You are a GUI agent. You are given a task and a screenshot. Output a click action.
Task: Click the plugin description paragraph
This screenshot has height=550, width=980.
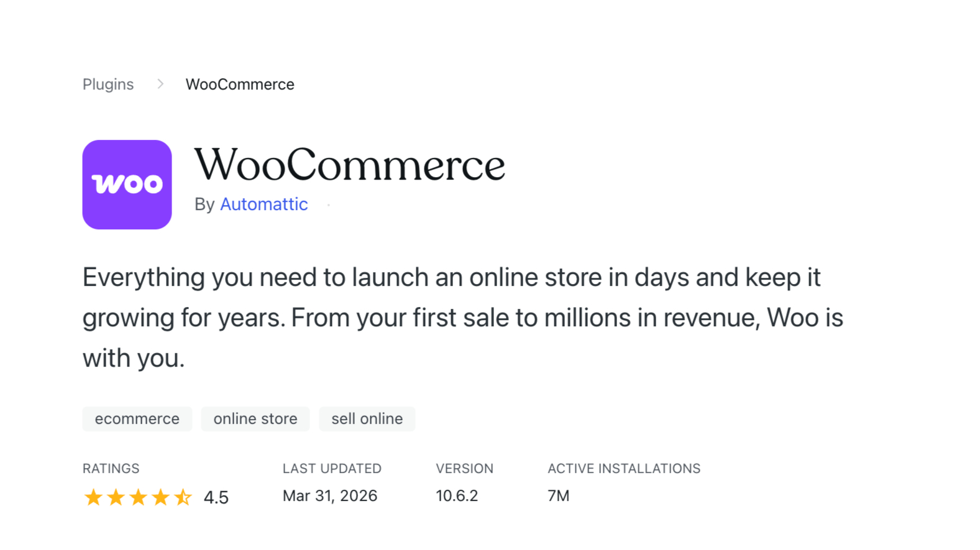462,318
